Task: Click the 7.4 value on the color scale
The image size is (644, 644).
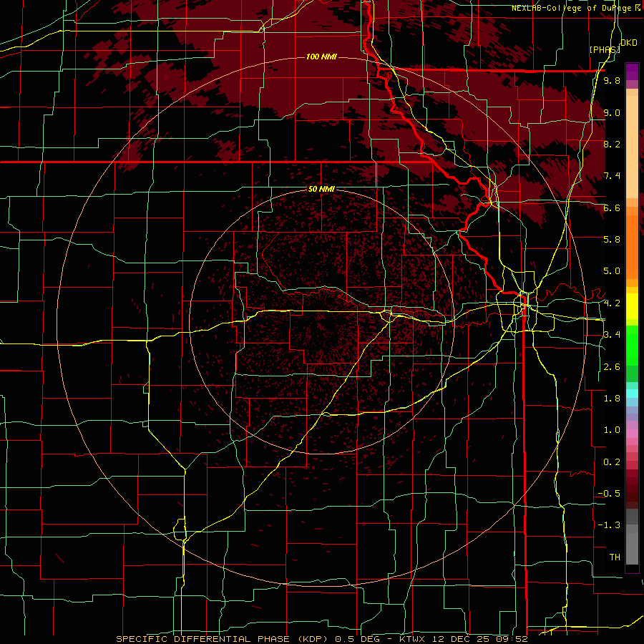Action: pyautogui.click(x=612, y=176)
